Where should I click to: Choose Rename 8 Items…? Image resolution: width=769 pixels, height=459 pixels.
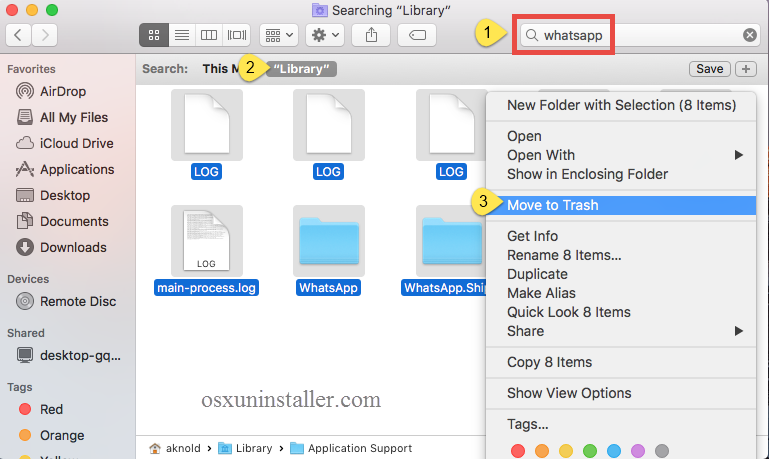pyautogui.click(x=621, y=255)
